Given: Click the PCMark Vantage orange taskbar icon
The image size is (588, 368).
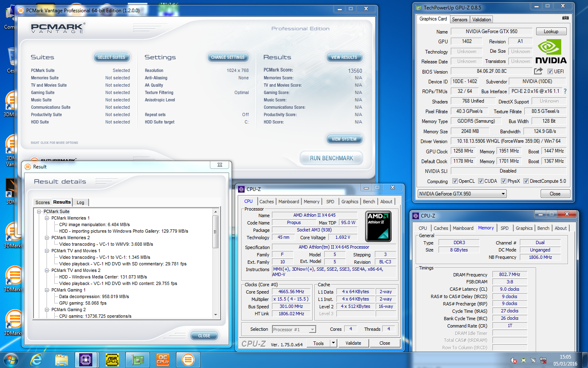Looking at the screenshot, I should [188, 360].
